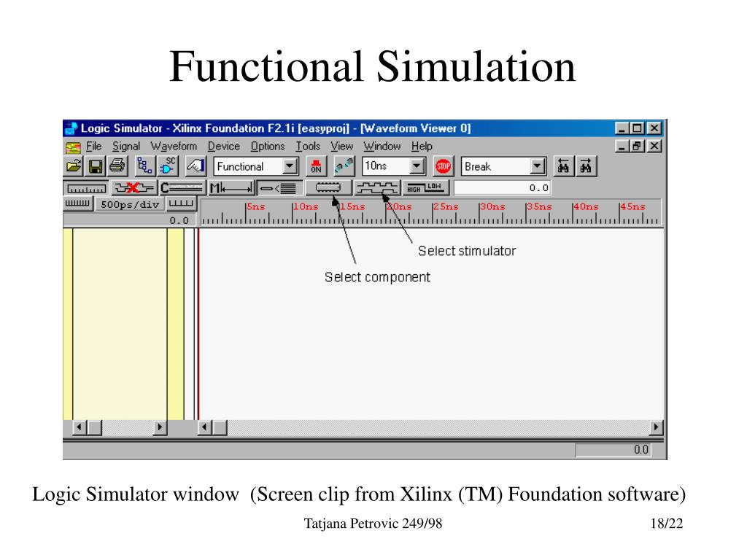Viewport: 747px width, 560px height.
Task: Open the 10ns step size dropdown
Action: 417,166
